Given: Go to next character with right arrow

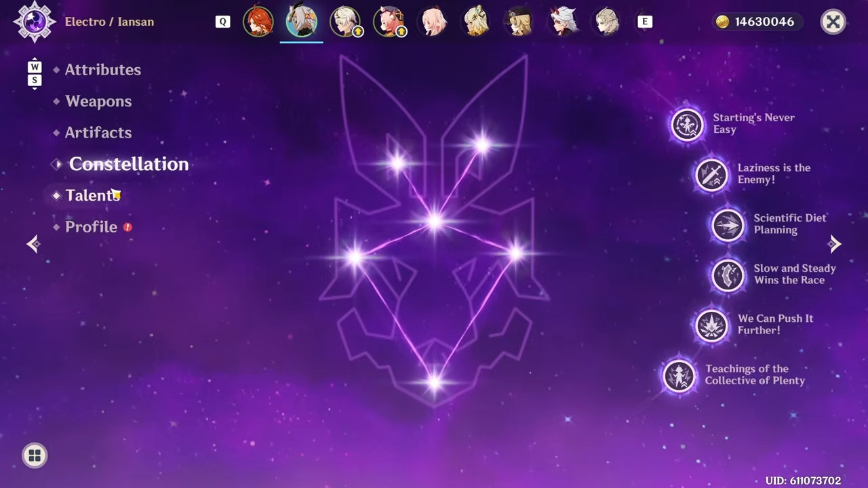Looking at the screenshot, I should [x=835, y=244].
